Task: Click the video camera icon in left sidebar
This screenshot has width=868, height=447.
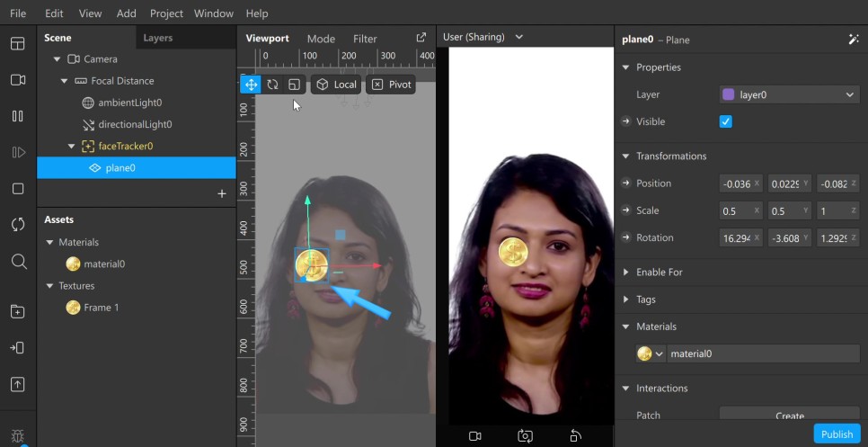Action: click(x=18, y=80)
